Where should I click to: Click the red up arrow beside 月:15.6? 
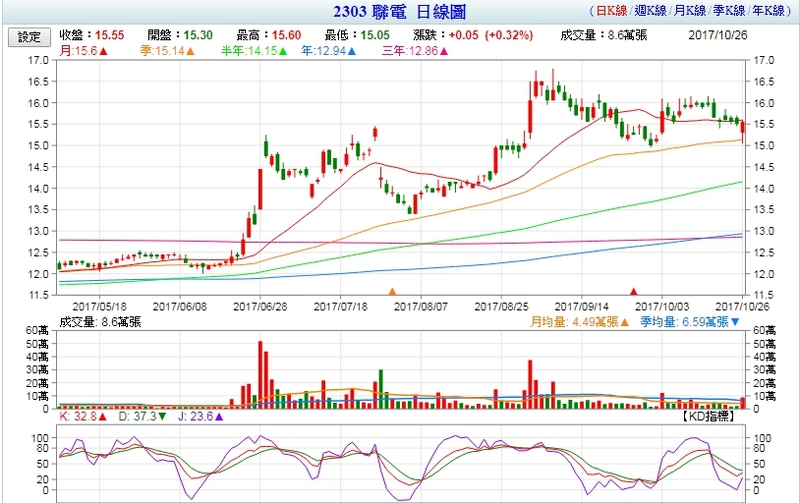[x=103, y=51]
